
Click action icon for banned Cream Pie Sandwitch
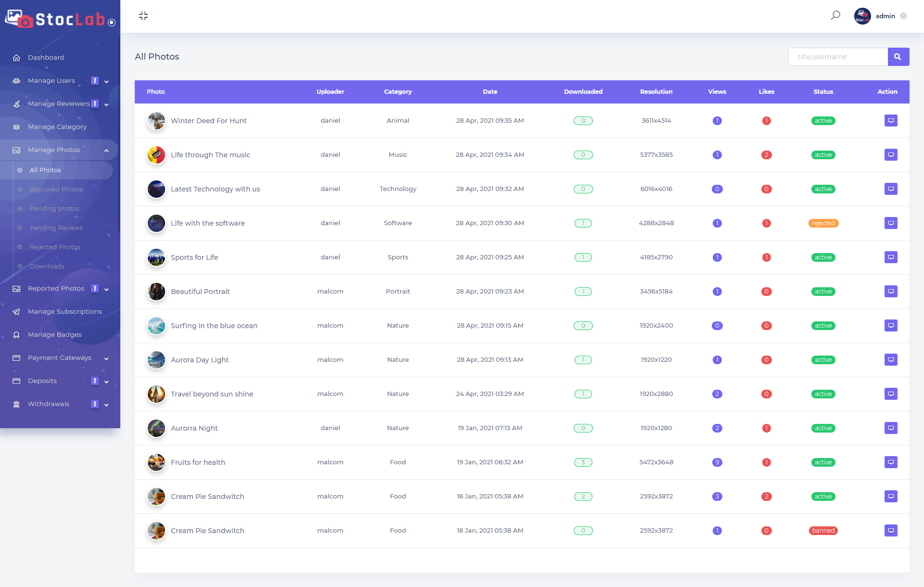891,531
